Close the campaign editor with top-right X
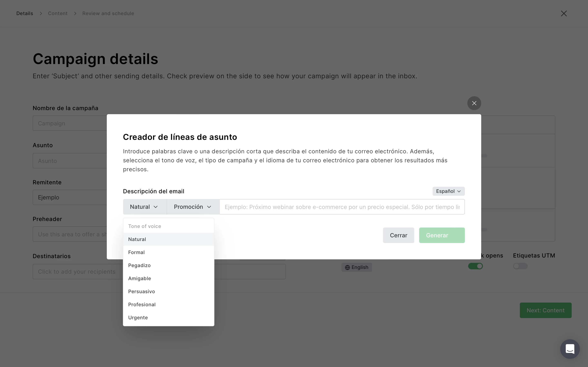Image resolution: width=588 pixels, height=367 pixels. click(564, 13)
